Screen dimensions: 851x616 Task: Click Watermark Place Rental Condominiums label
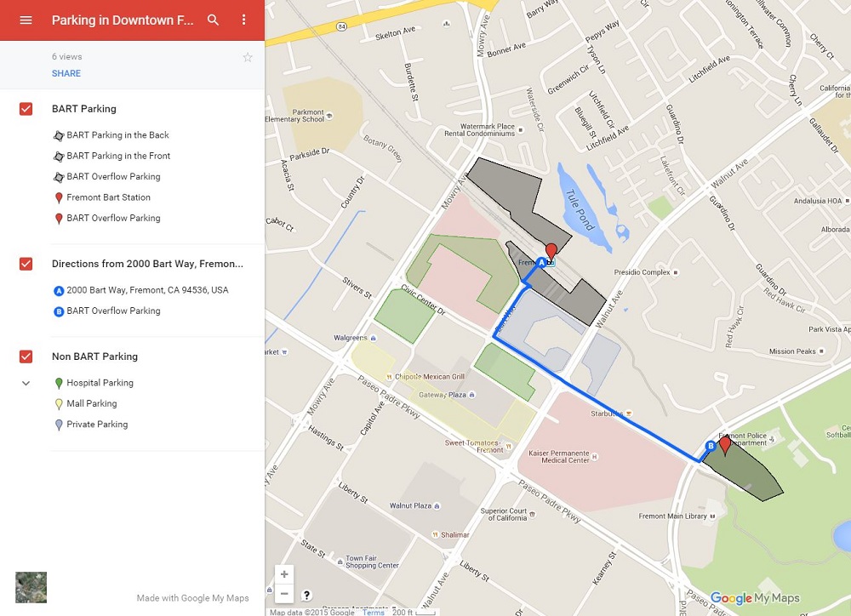coord(480,129)
